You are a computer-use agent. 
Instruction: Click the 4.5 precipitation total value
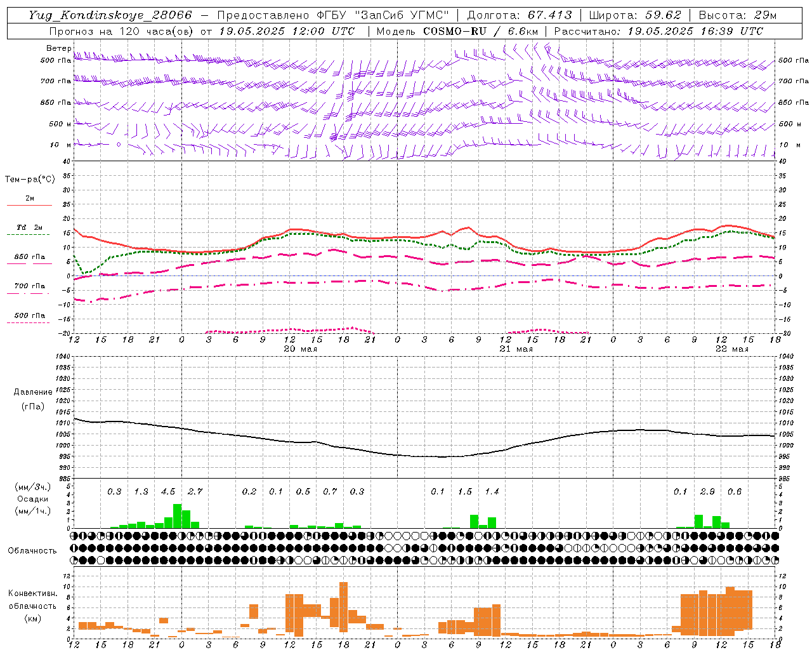(168, 492)
